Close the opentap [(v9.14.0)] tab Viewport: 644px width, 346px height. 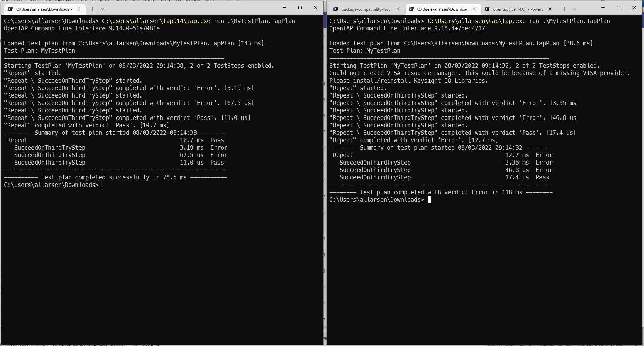[x=550, y=9]
